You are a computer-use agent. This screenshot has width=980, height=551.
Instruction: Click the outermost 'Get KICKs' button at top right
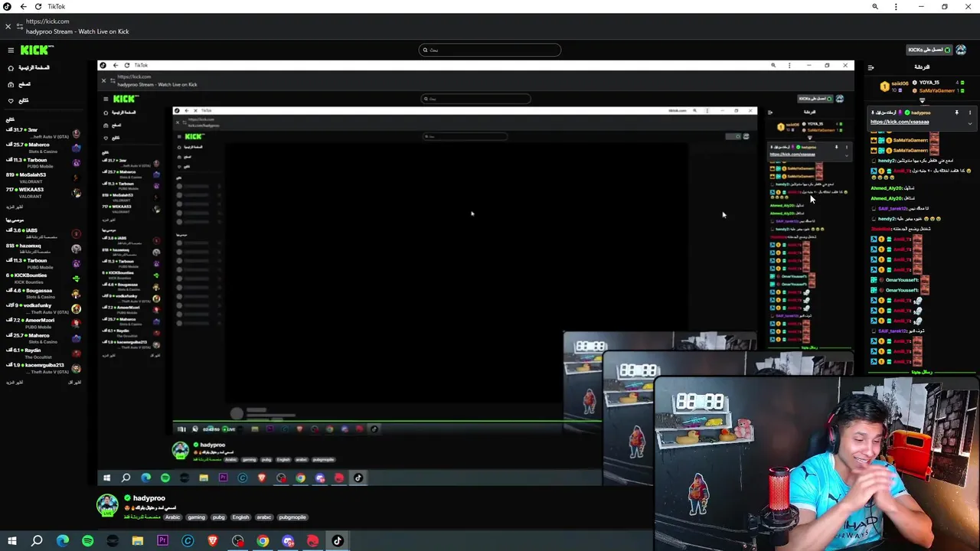tap(929, 50)
